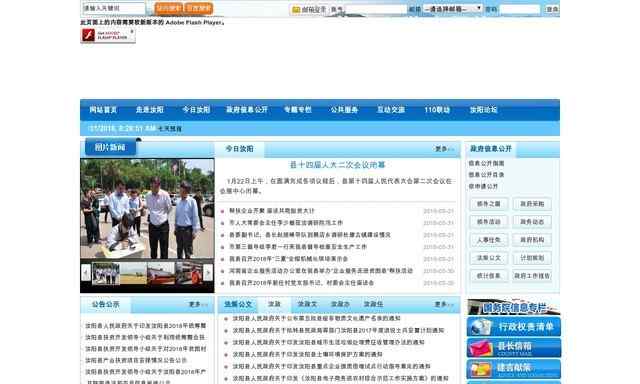
Task: Click the 密码 password input field
Action: (x=520, y=9)
